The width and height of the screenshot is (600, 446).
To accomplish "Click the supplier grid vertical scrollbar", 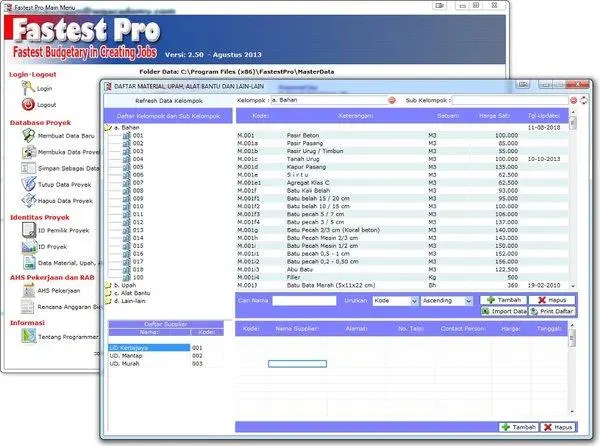I will (x=572, y=368).
